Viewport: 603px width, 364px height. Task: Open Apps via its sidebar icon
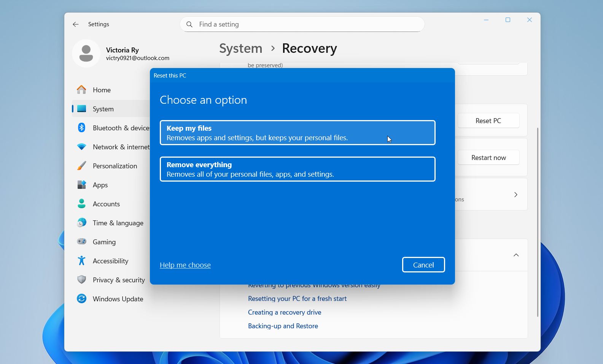click(x=81, y=185)
